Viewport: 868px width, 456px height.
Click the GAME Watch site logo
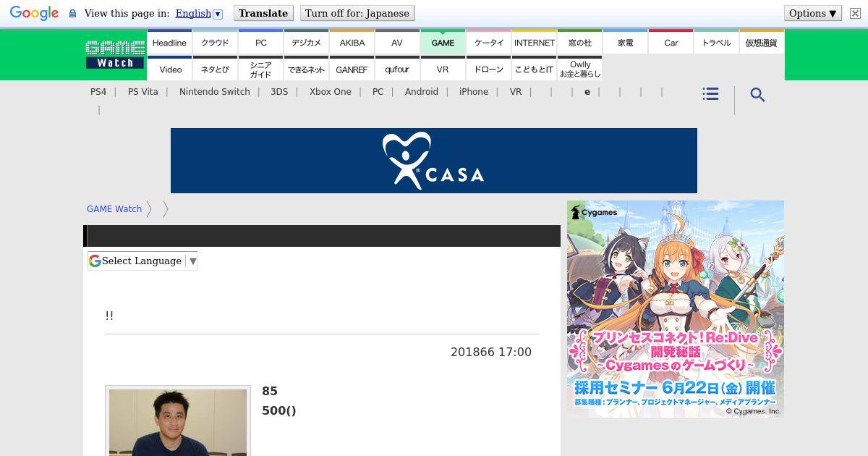coord(115,55)
